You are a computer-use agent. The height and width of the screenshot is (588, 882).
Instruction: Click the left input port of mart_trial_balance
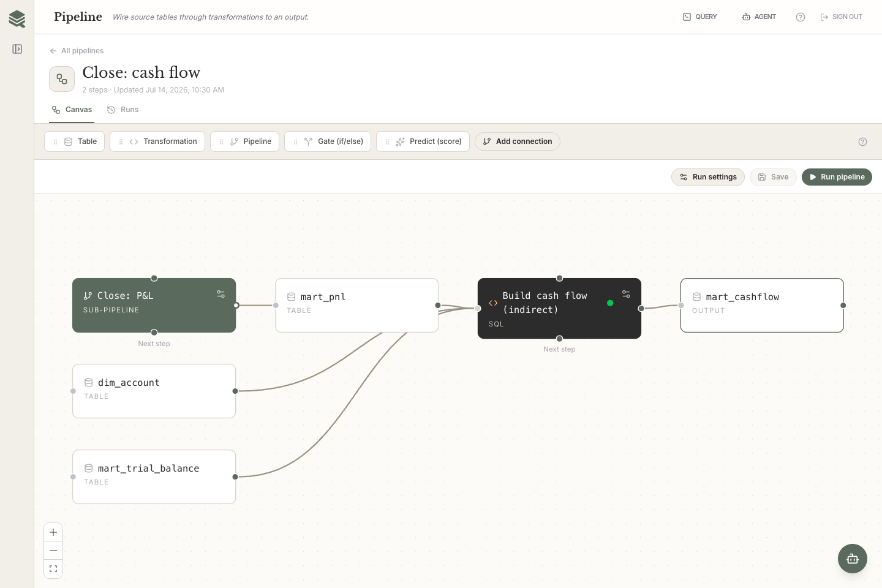73,477
